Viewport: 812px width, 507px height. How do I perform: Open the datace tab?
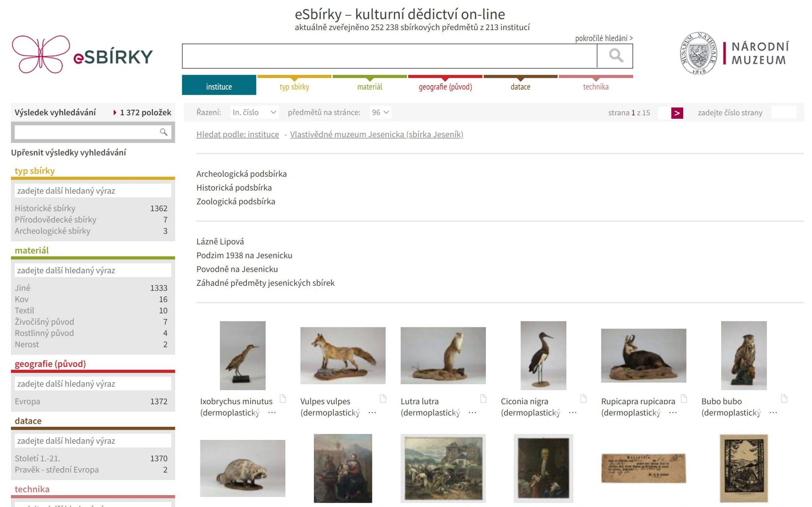[520, 87]
